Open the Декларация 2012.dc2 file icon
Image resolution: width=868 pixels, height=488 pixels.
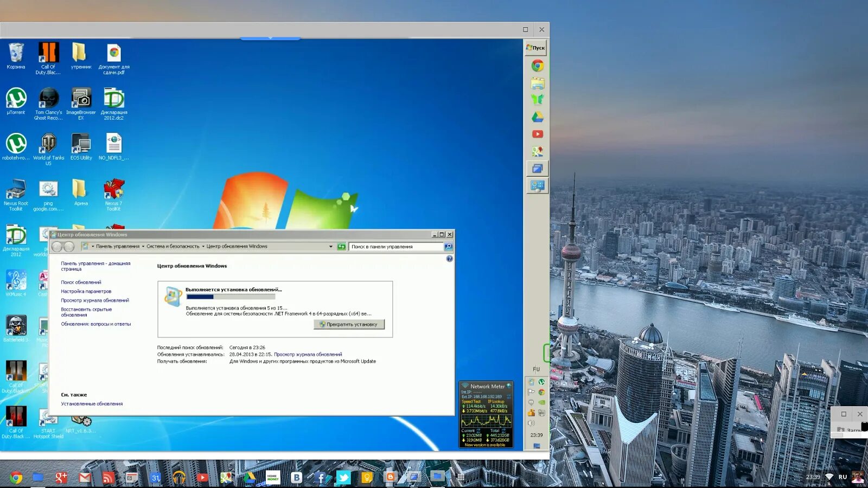coord(114,104)
